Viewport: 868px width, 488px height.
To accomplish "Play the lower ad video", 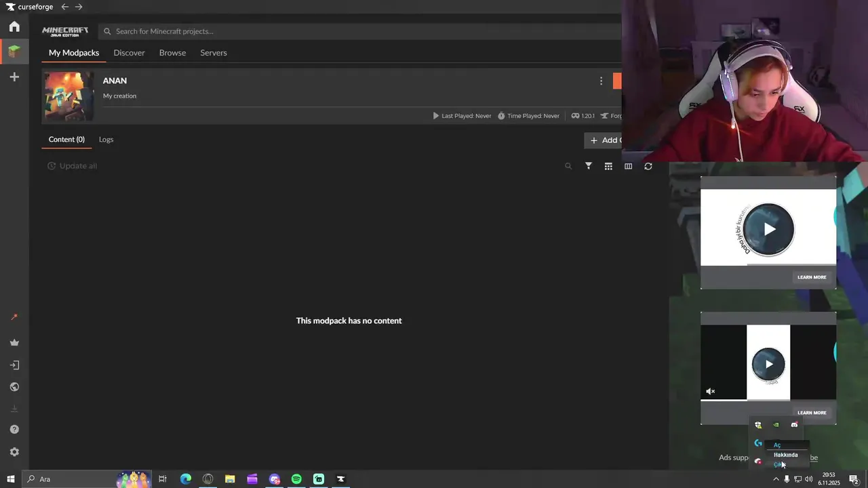I will click(768, 365).
